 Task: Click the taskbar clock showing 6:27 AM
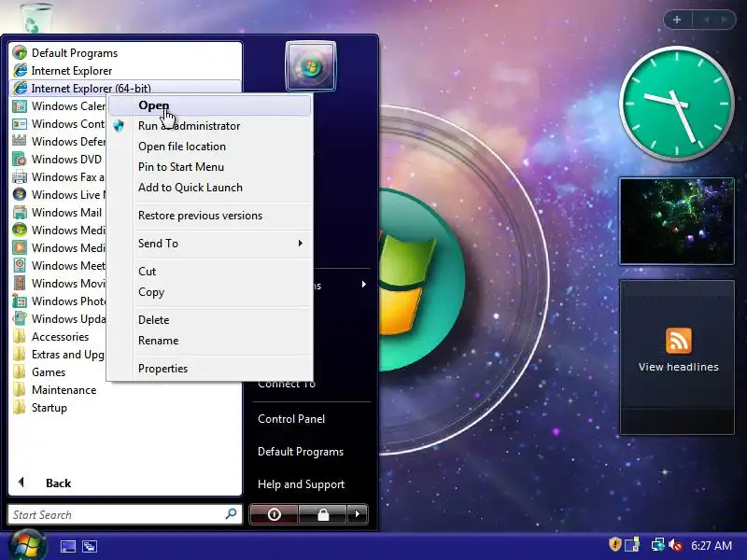(x=712, y=545)
